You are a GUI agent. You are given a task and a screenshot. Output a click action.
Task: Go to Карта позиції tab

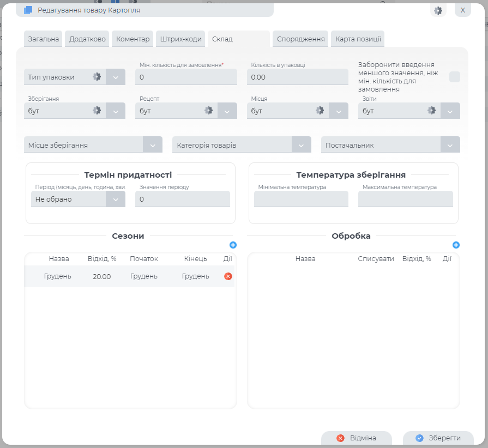point(358,39)
